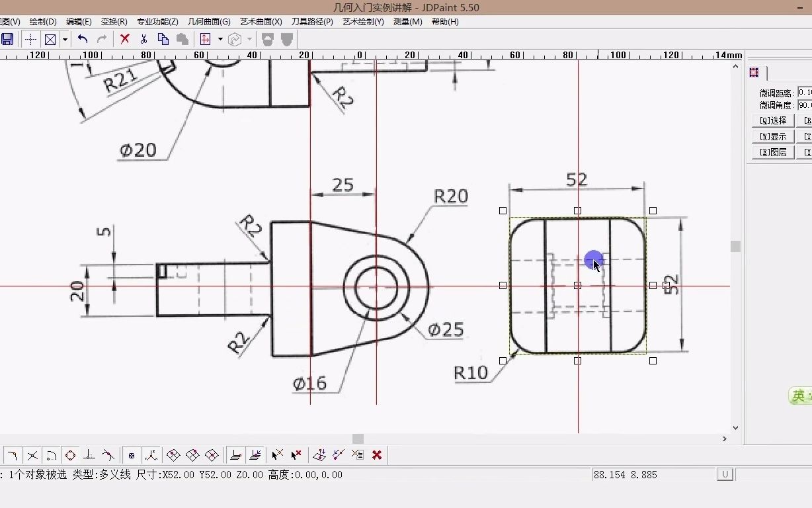
Task: Expand dropdown next to red axis-box icon
Action: pyautogui.click(x=220, y=39)
